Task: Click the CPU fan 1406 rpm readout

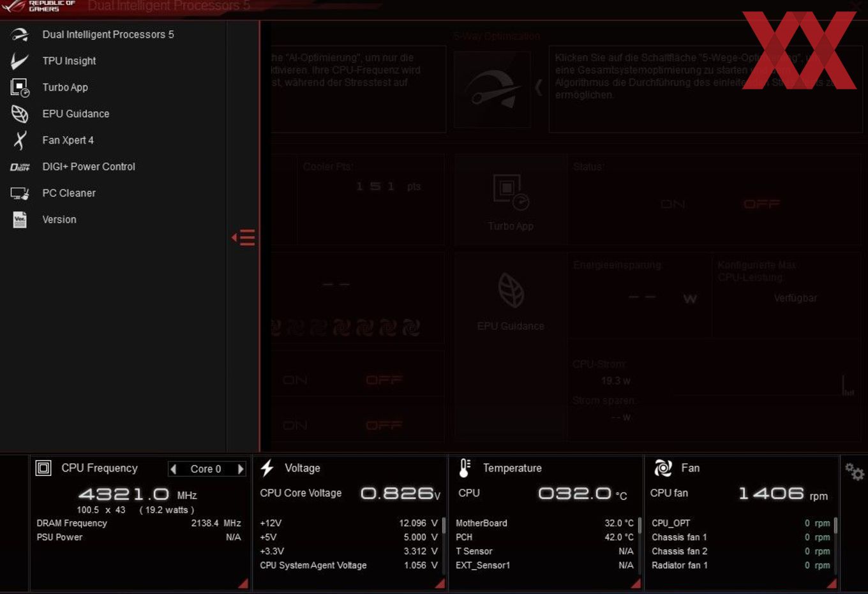Action: tap(783, 493)
